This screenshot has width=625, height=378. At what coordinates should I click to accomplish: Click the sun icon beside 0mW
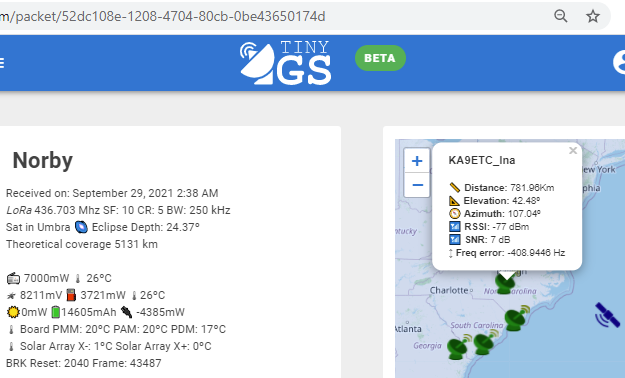(13, 312)
